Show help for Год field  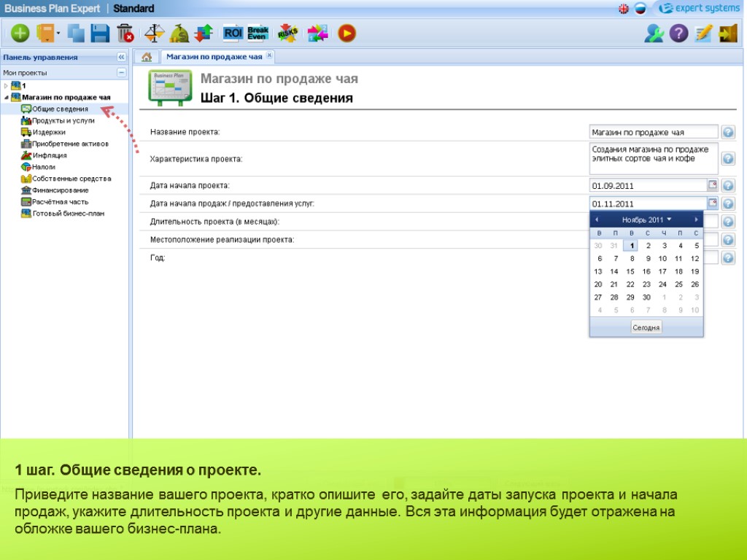(x=728, y=258)
